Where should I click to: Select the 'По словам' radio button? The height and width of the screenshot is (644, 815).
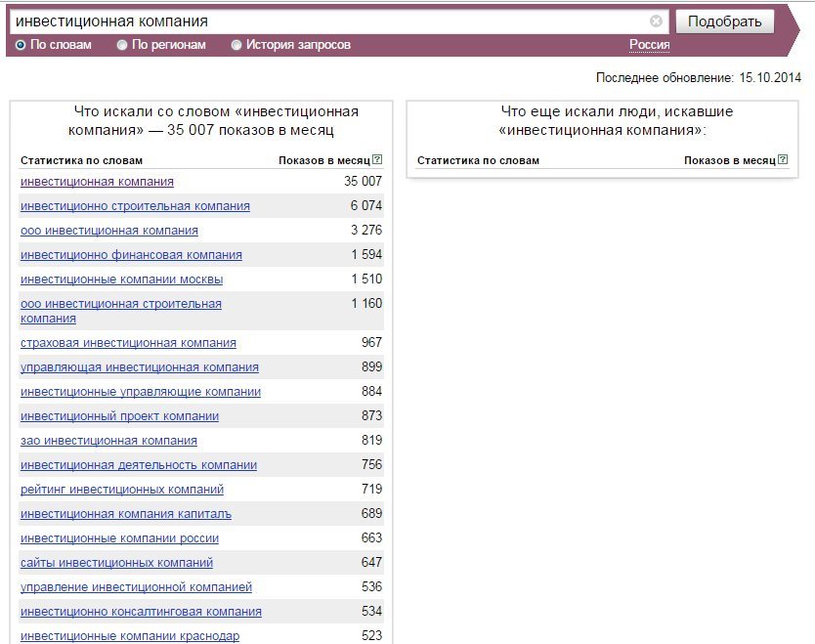21,45
